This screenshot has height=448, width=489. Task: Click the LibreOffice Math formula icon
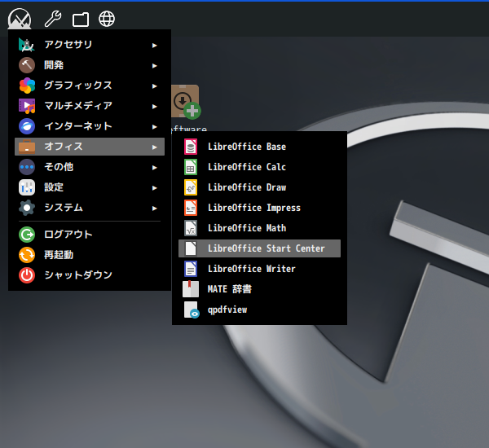(x=191, y=228)
